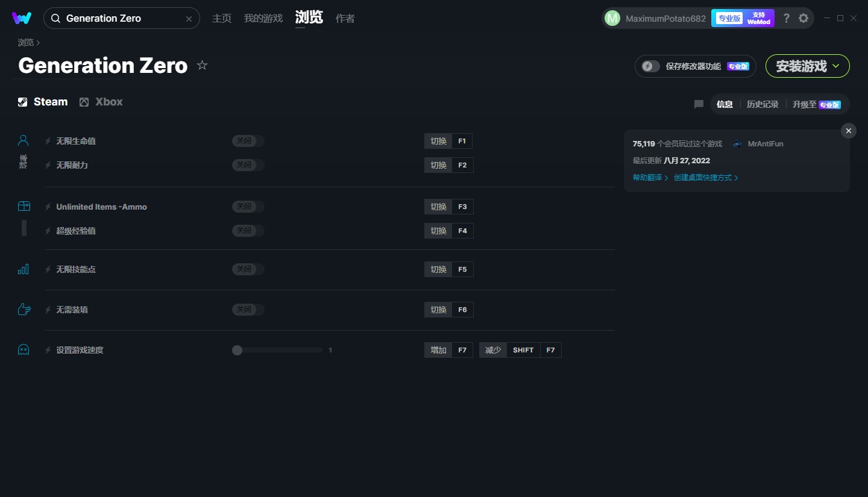The height and width of the screenshot is (497, 868).
Task: Open the settings gear icon
Action: (804, 18)
